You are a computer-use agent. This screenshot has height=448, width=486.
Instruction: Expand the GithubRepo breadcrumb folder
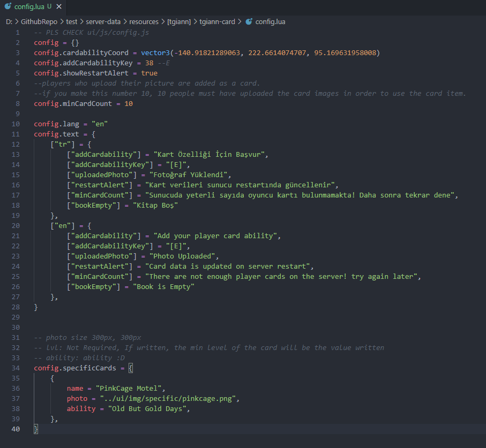pos(39,22)
